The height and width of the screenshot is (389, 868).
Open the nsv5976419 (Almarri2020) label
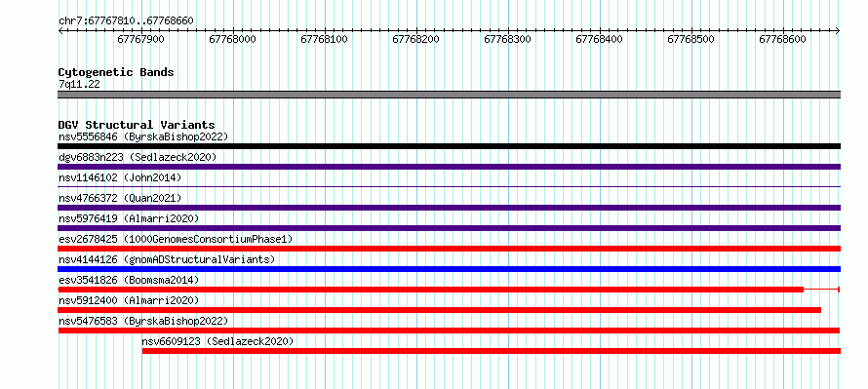click(129, 218)
